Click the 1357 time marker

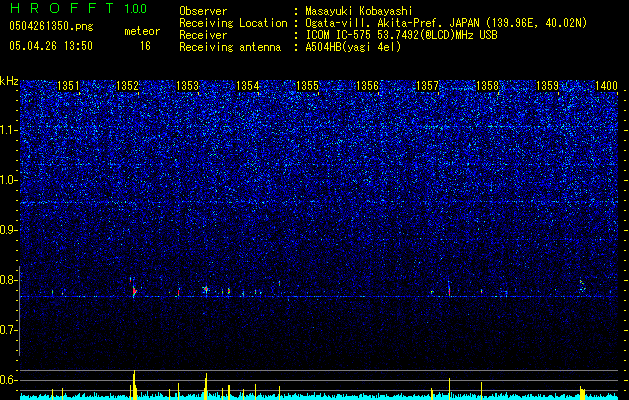(428, 86)
